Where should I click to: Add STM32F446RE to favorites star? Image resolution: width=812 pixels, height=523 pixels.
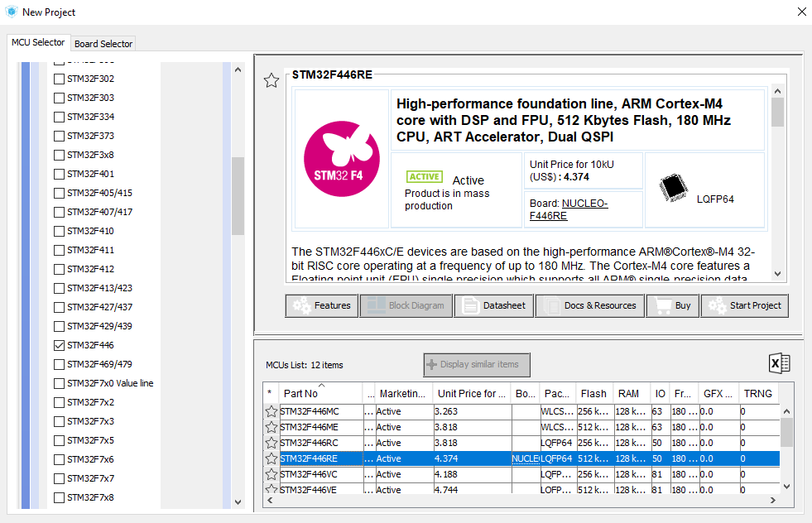click(271, 80)
